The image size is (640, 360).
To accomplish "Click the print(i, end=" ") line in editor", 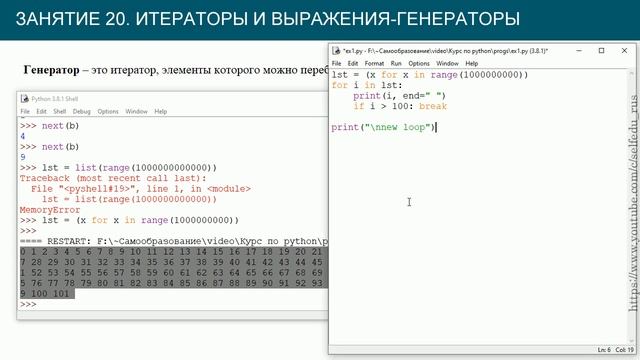I will click(399, 96).
